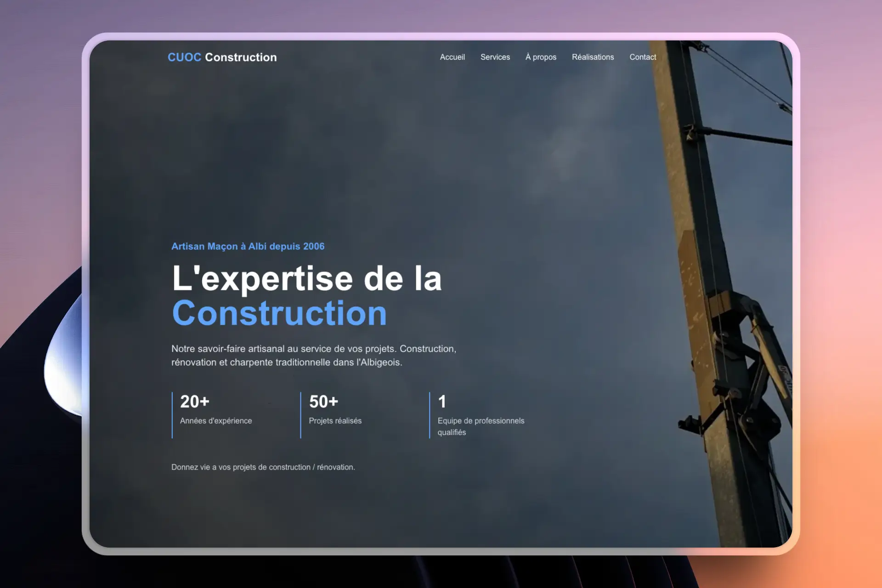The image size is (882, 588).
Task: Open the À propos menu item
Action: pyautogui.click(x=541, y=57)
